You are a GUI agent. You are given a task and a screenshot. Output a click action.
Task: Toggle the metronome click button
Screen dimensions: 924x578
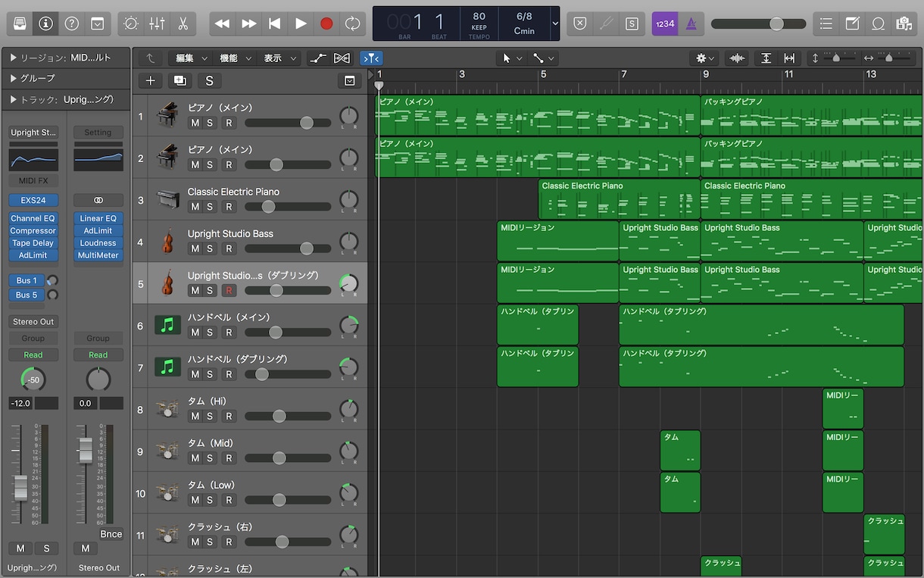click(690, 23)
